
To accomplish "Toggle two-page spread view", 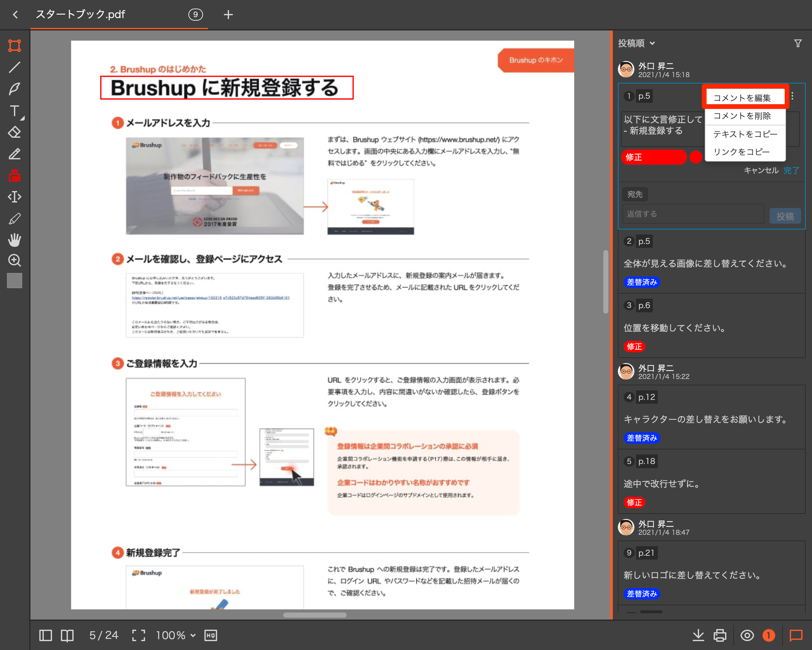I will point(67,635).
